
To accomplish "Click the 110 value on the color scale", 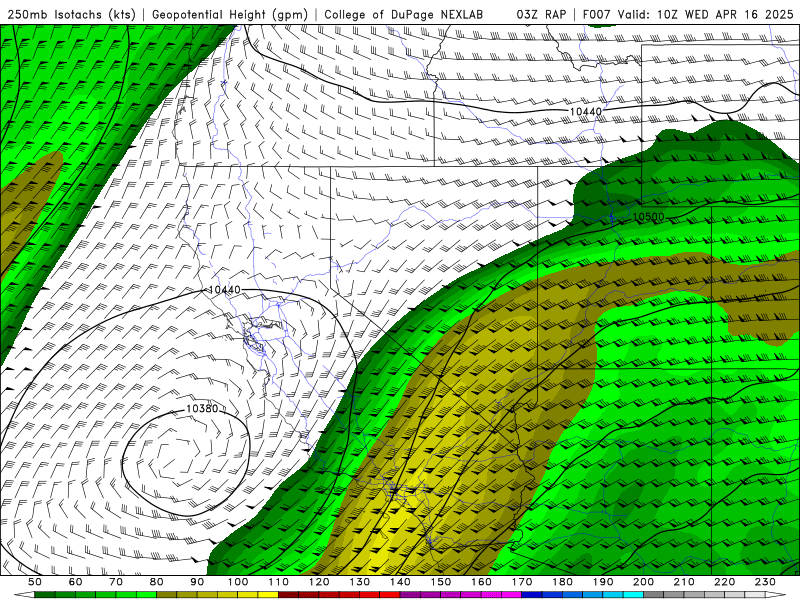I will tap(278, 582).
